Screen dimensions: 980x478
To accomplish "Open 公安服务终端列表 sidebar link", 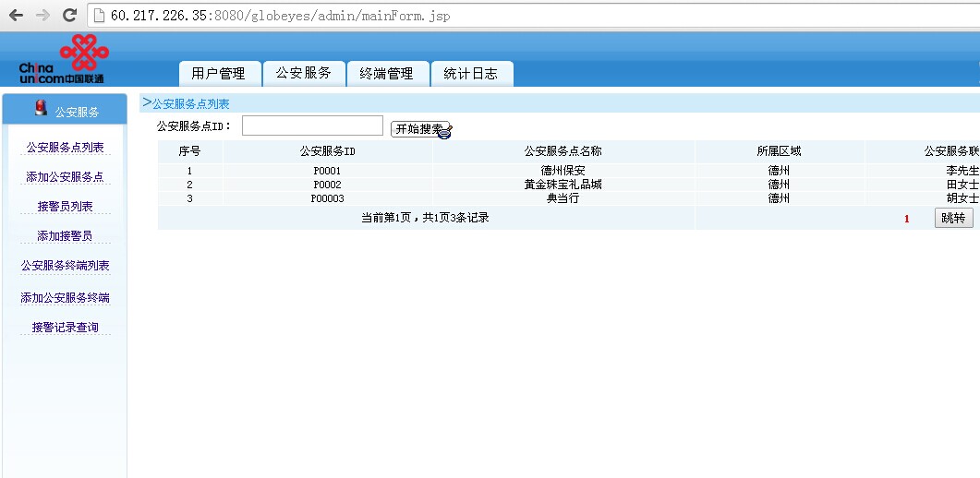I will pos(65,265).
